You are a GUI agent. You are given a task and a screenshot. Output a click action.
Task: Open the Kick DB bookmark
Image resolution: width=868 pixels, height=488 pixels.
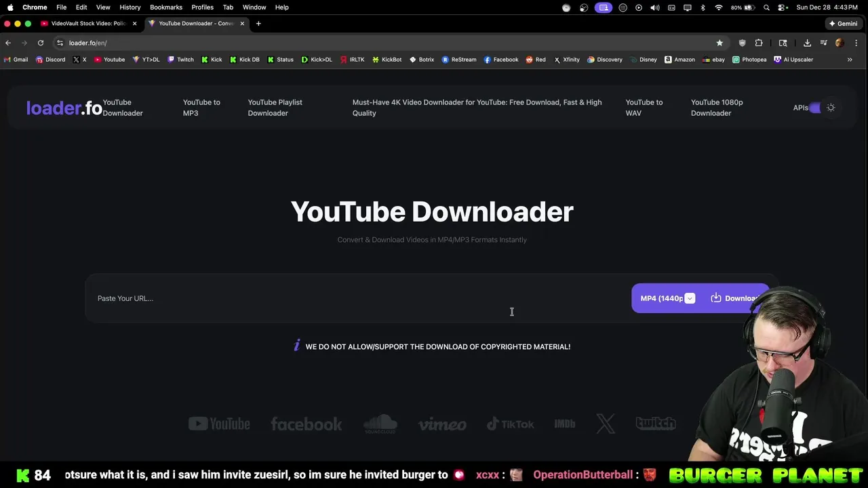tap(245, 60)
